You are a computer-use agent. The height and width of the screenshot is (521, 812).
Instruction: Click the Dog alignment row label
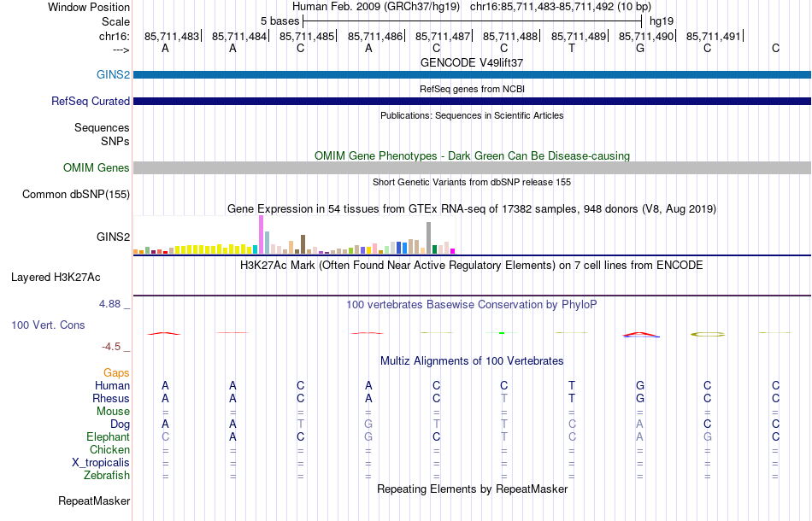pos(120,424)
